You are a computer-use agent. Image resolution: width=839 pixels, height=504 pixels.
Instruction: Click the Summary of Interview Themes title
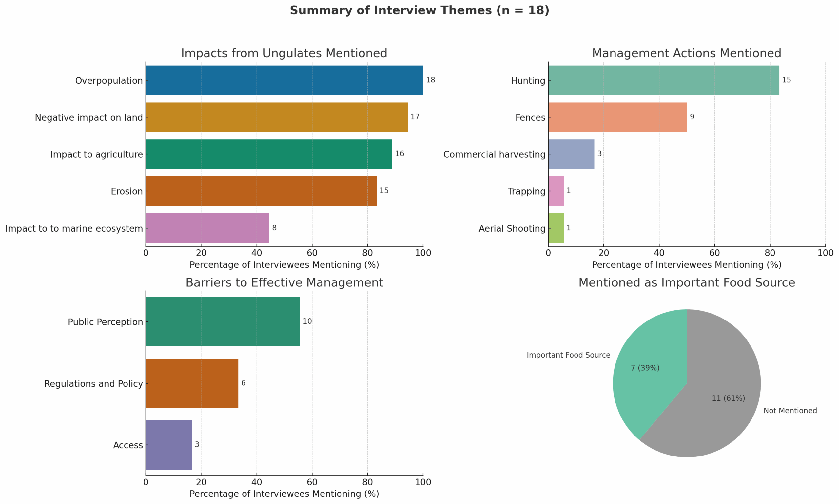tap(419, 10)
